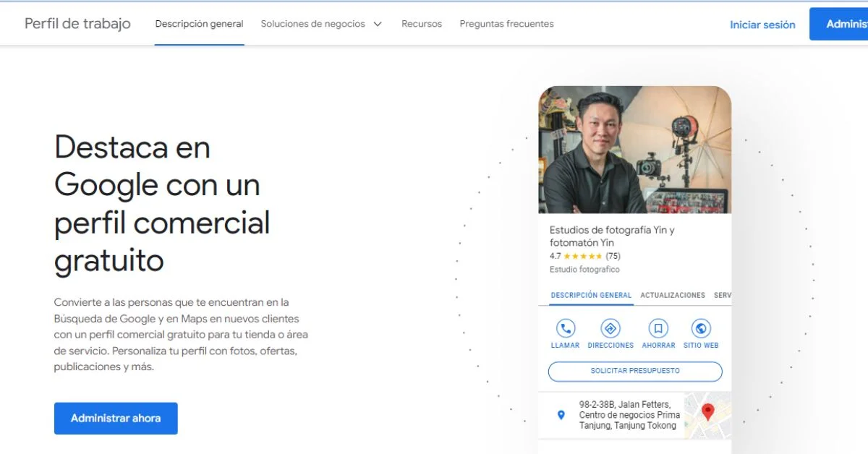Click the yellow star rating icons
This screenshot has width=868, height=454.
pyautogui.click(x=582, y=256)
